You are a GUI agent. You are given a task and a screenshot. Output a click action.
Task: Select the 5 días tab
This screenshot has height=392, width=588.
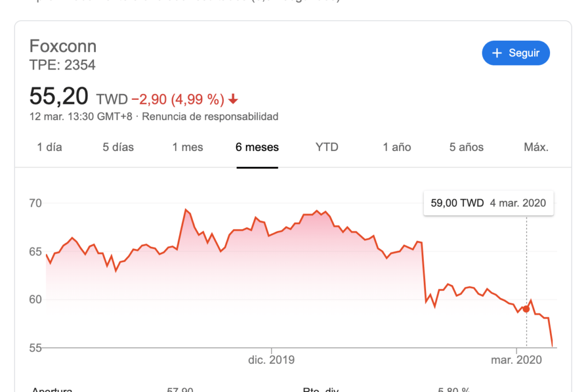118,148
